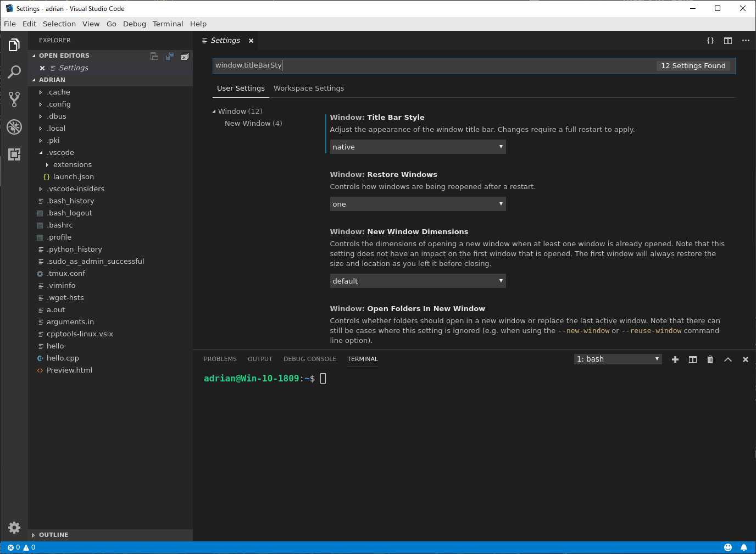Open the Search view in activity bar
This screenshot has width=756, height=554.
[x=14, y=72]
